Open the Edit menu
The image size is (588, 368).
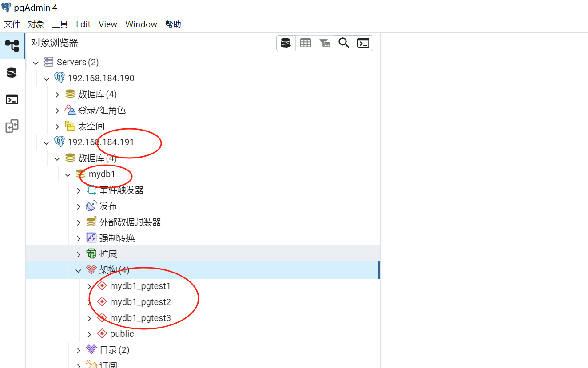click(83, 24)
